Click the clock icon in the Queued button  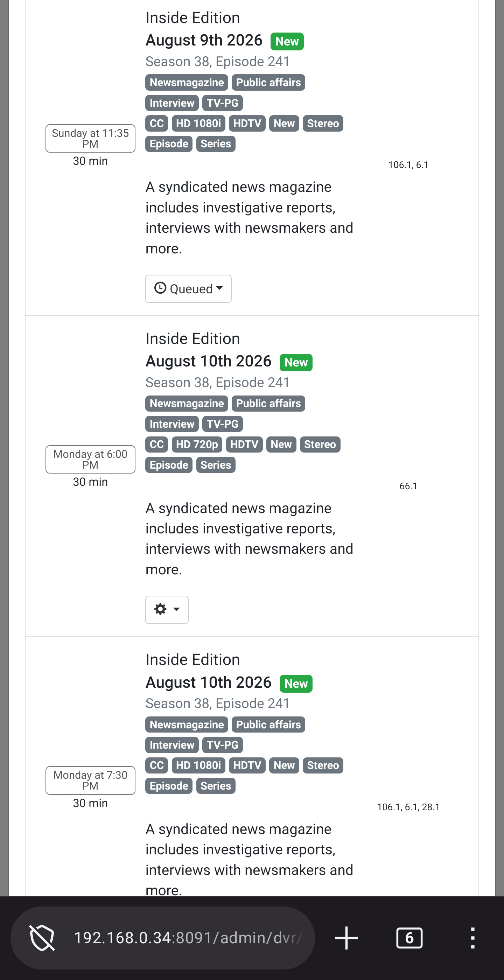pos(160,288)
